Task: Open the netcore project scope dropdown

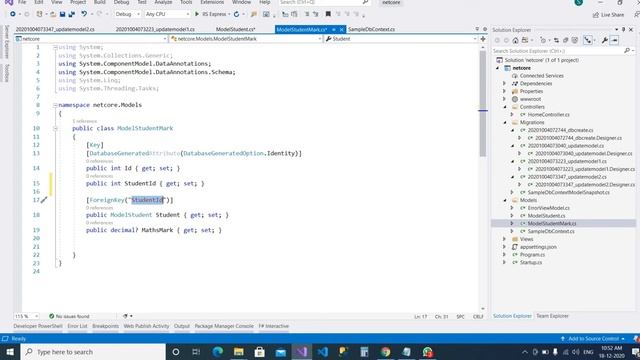Action: click(91, 39)
